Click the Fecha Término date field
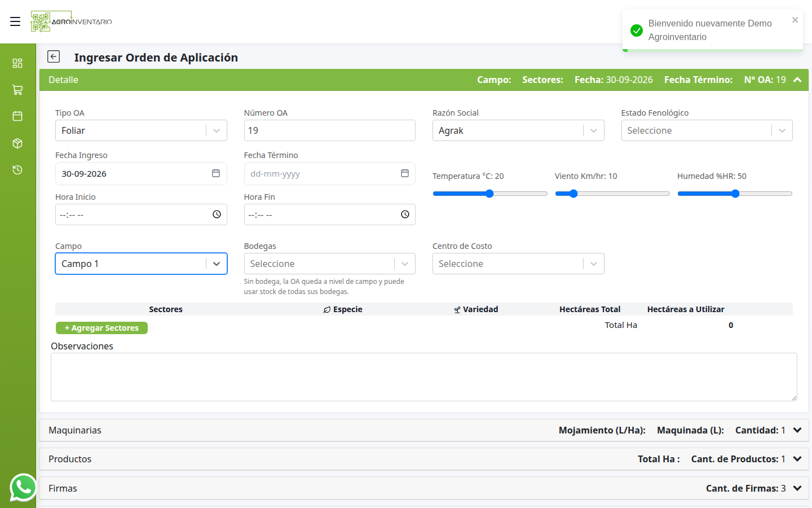The image size is (812, 508). coord(330,173)
